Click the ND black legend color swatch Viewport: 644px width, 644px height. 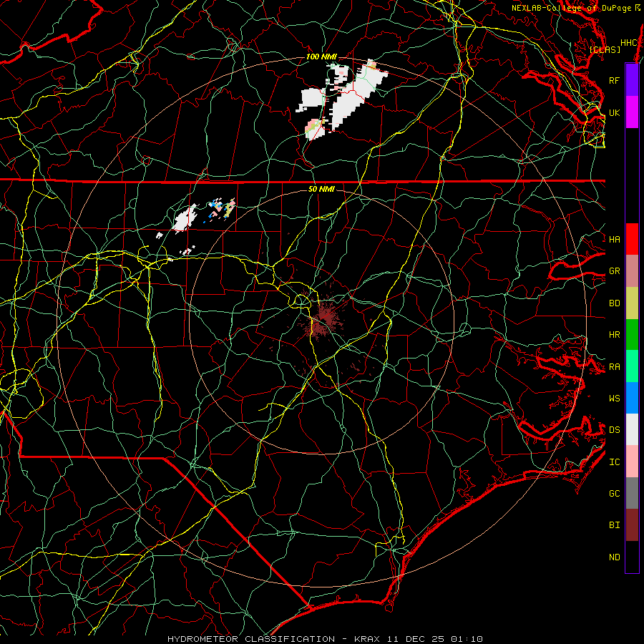pos(632,557)
